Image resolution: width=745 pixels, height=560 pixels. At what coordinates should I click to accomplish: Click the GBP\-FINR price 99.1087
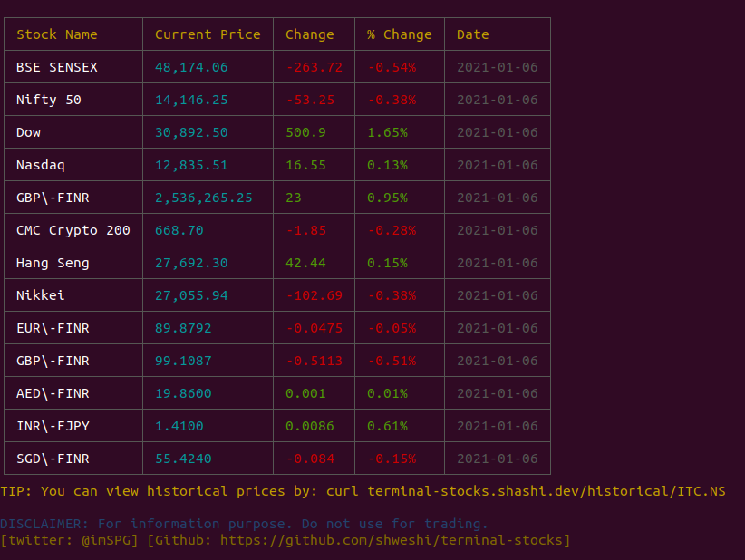pos(185,360)
